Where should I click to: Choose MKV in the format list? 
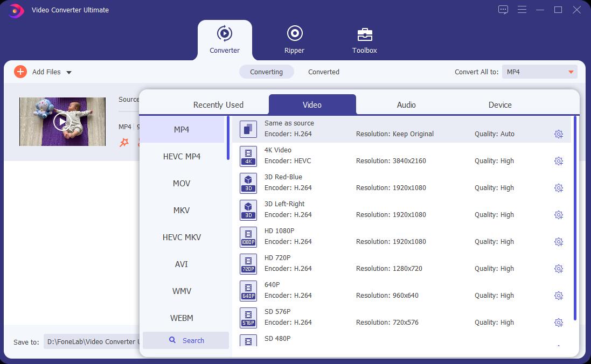[x=182, y=211]
